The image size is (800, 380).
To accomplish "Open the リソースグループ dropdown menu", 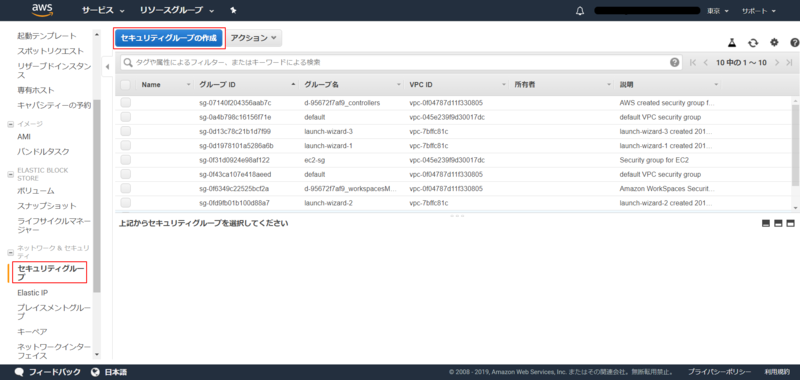I will tap(177, 10).
